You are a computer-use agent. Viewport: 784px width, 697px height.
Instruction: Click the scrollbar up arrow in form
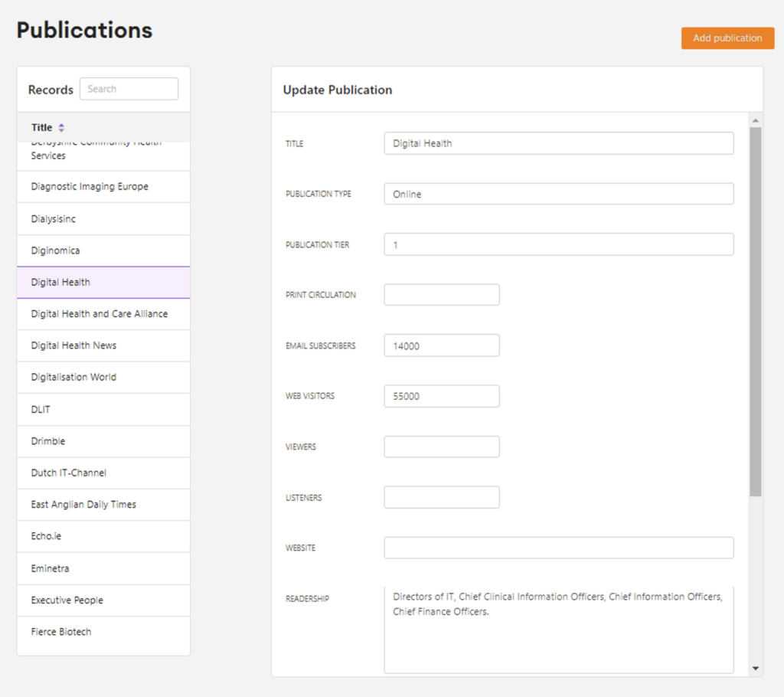point(756,121)
